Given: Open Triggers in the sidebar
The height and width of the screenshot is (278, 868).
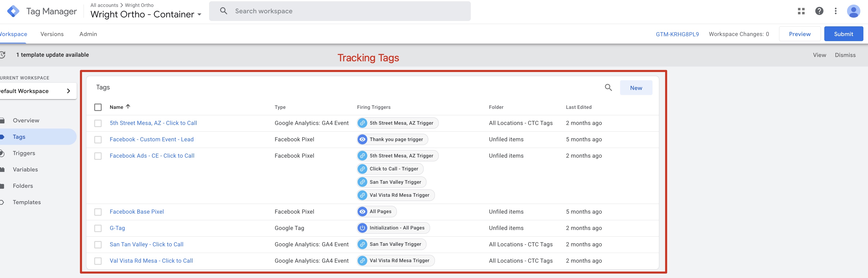Looking at the screenshot, I should tap(24, 153).
